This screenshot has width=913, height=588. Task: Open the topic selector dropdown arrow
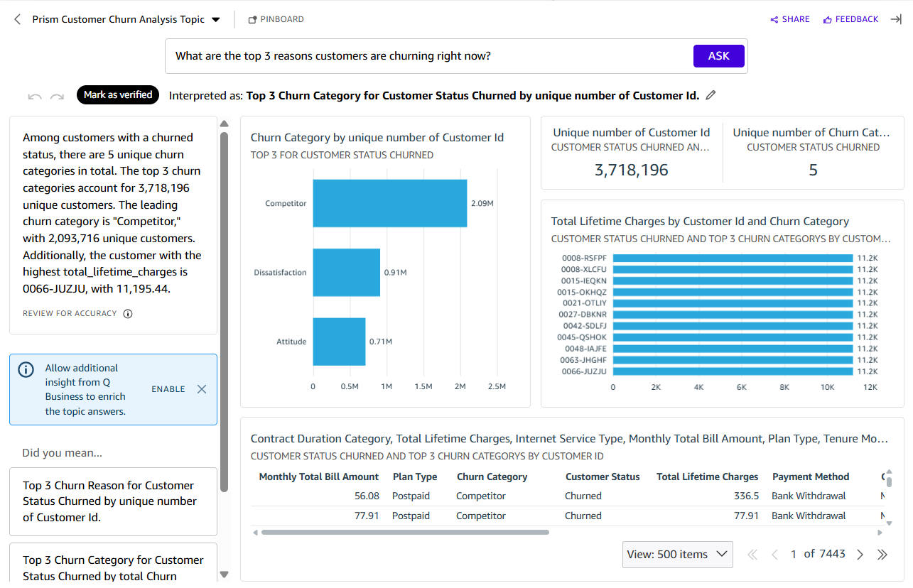[x=216, y=20]
